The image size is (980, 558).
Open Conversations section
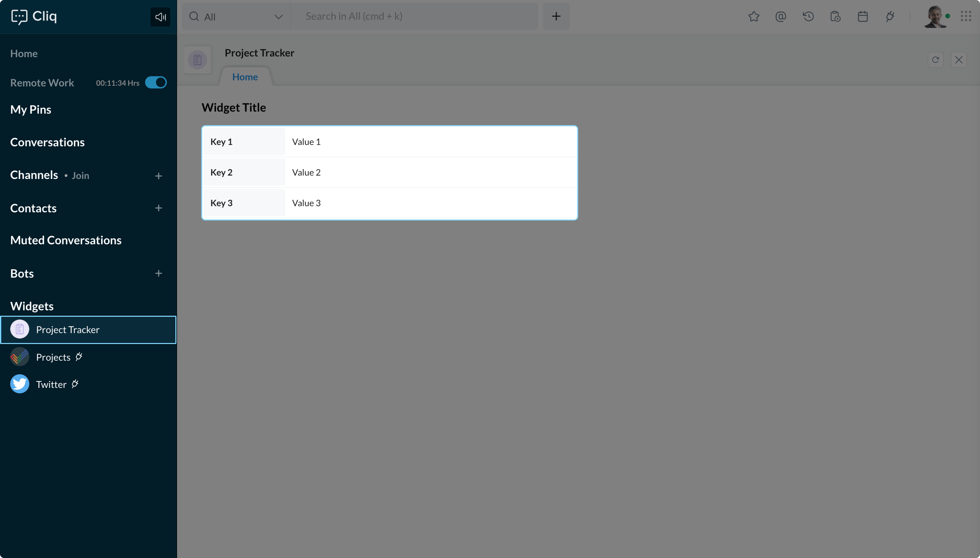(48, 142)
